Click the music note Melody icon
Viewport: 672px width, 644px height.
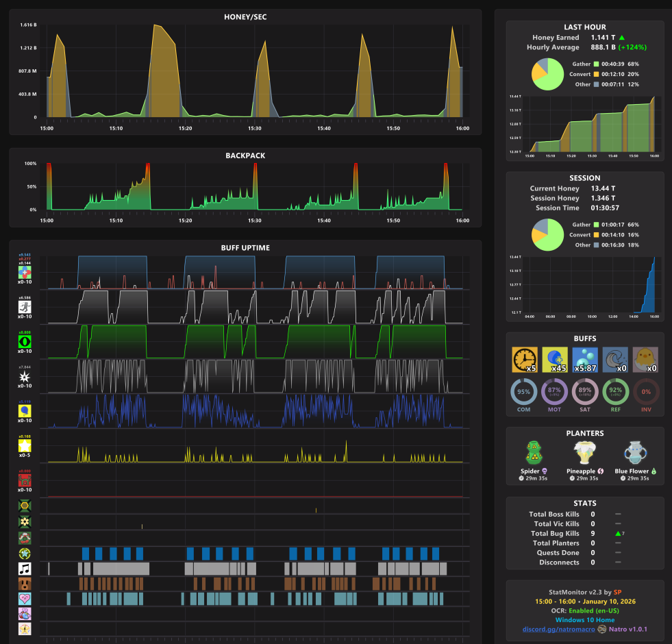click(x=25, y=569)
